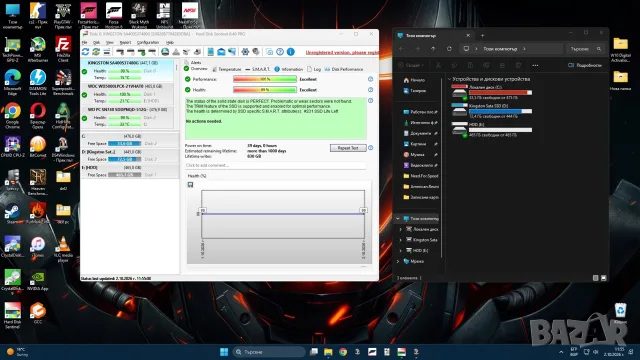Click the save icon above the Health graph

click(x=190, y=185)
